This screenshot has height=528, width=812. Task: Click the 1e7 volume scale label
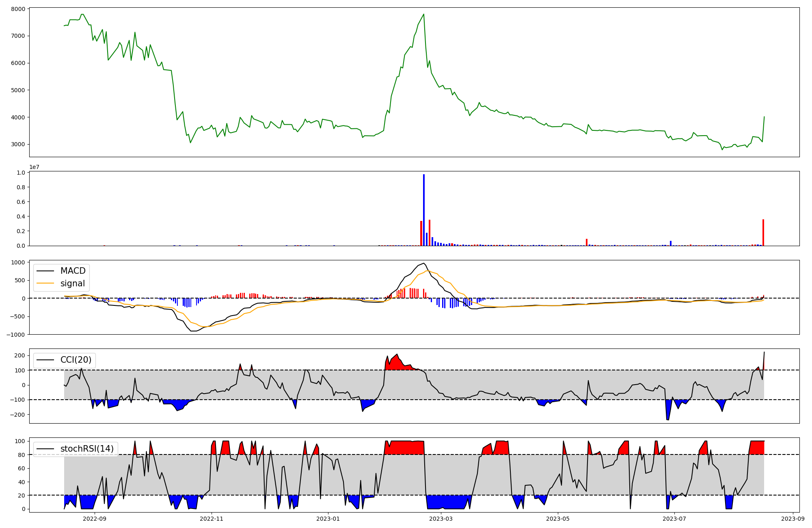34,167
